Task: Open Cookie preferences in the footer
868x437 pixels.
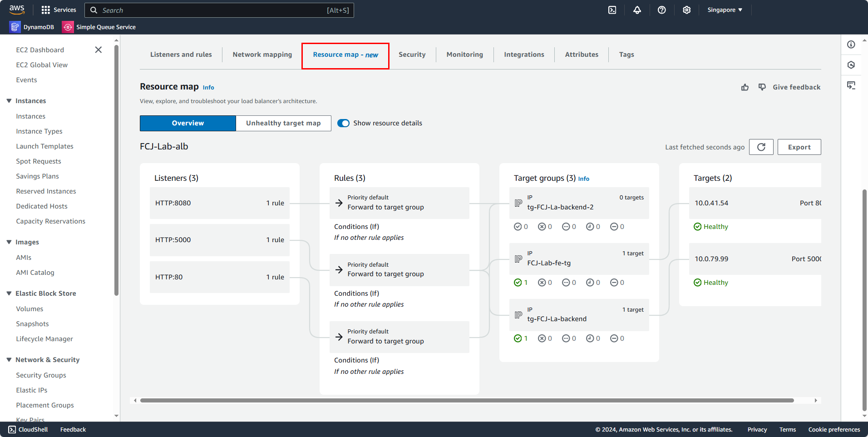Action: 834,429
